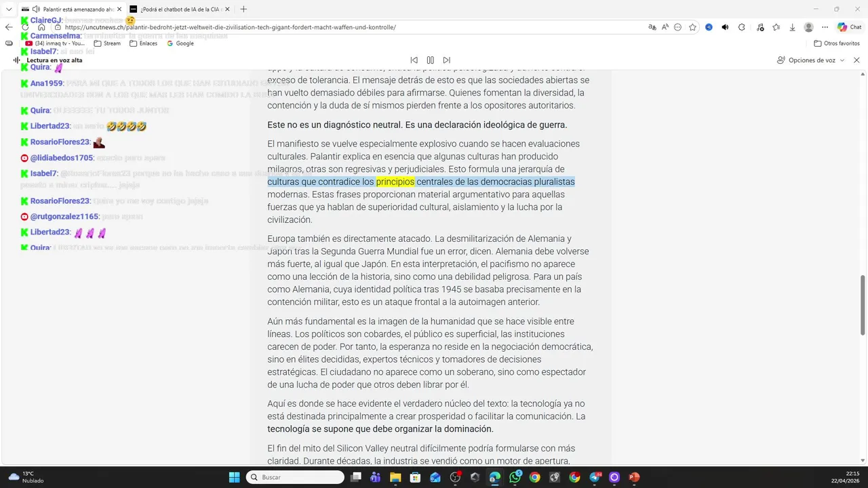
Task: Open the page translate icon
Action: (652, 27)
